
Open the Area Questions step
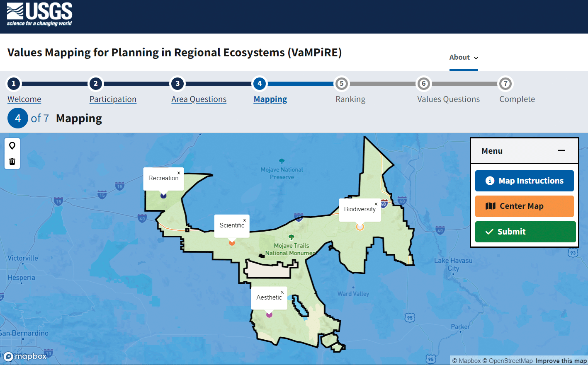(x=199, y=99)
